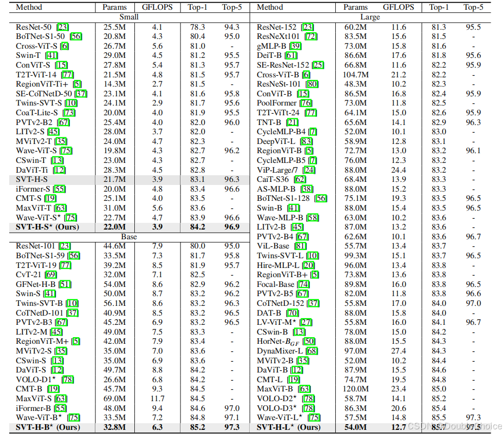Follow reference [78] beside VOLO-D3
Image resolution: width=504 pixels, height=435 pixels.
(309, 408)
